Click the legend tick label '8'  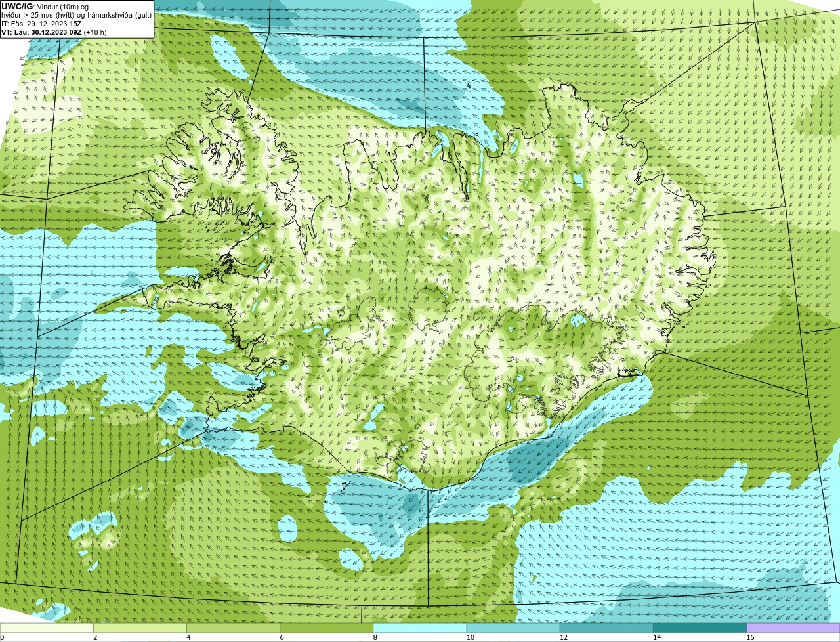tap(375, 637)
